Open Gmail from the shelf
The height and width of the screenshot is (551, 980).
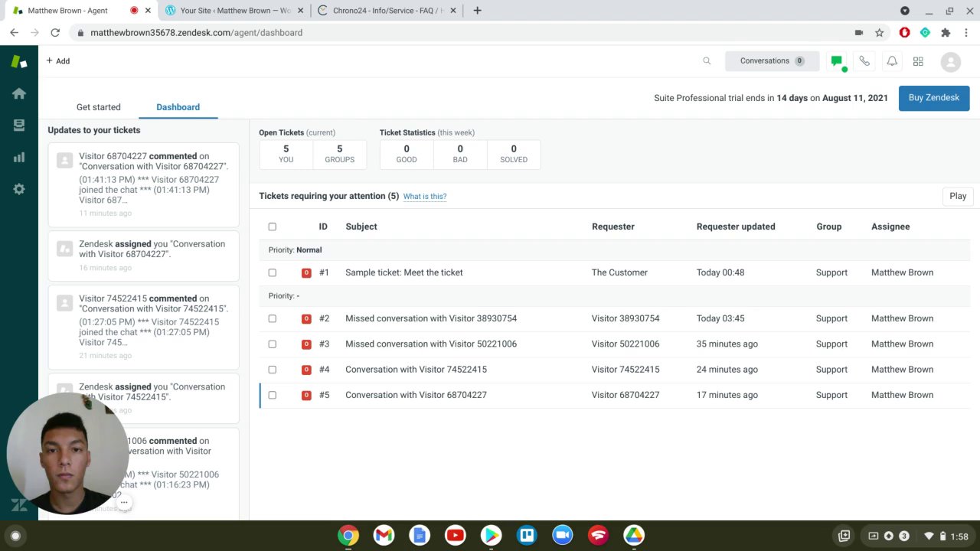(384, 536)
